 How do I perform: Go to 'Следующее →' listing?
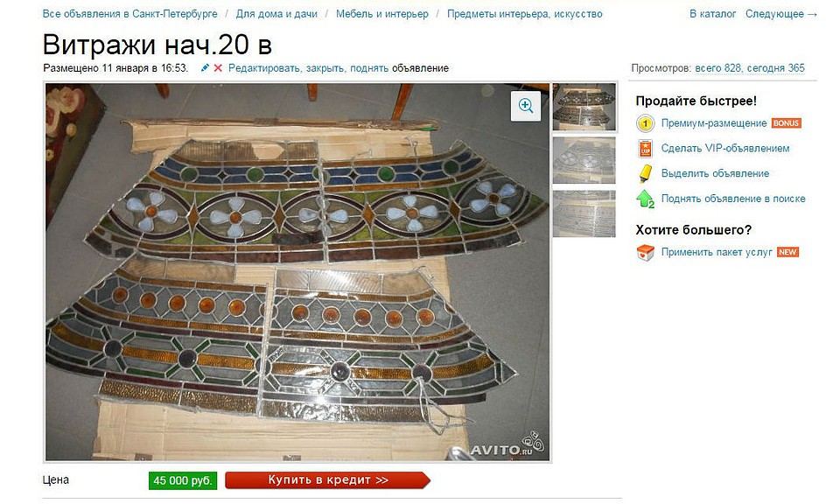pyautogui.click(x=781, y=14)
